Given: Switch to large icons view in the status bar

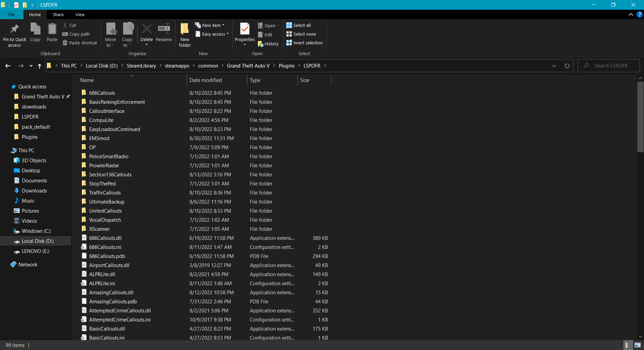Looking at the screenshot, I should click(x=638, y=345).
